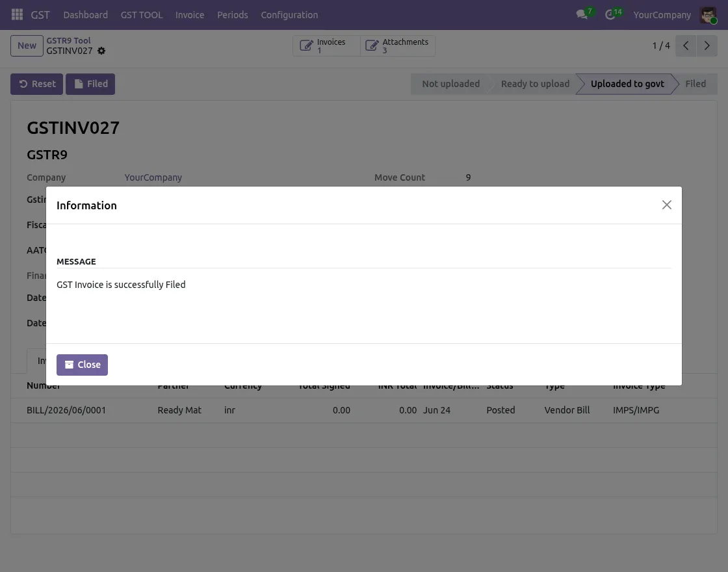This screenshot has height=572, width=728.
Task: Open the Invoices smart button
Action: pos(326,46)
